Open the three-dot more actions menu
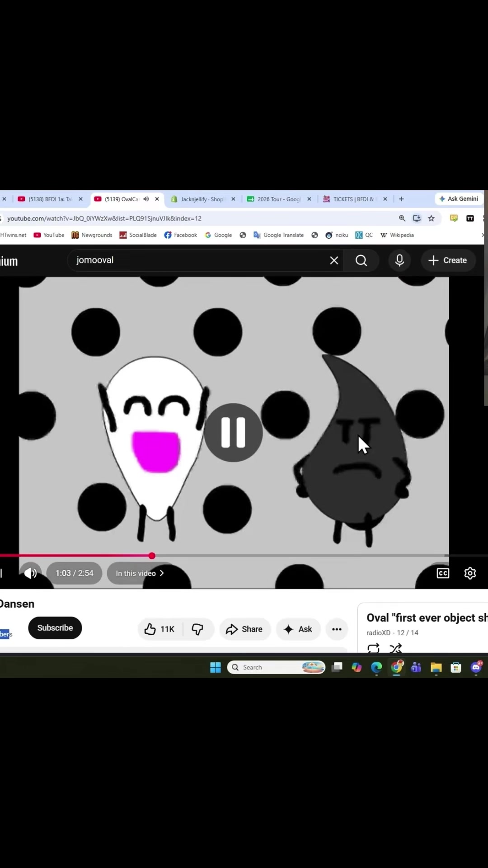 point(337,629)
